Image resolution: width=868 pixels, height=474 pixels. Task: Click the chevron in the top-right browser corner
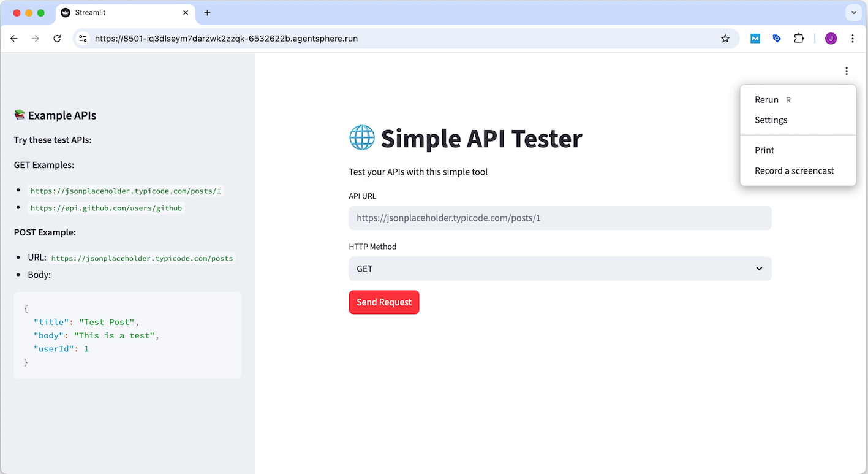[854, 12]
